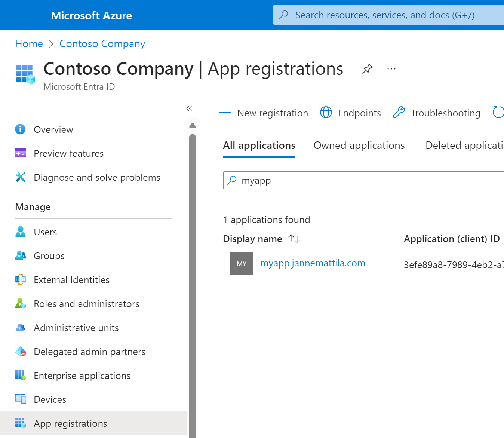Open Overview in side menu
The width and height of the screenshot is (504, 438).
pyautogui.click(x=53, y=129)
